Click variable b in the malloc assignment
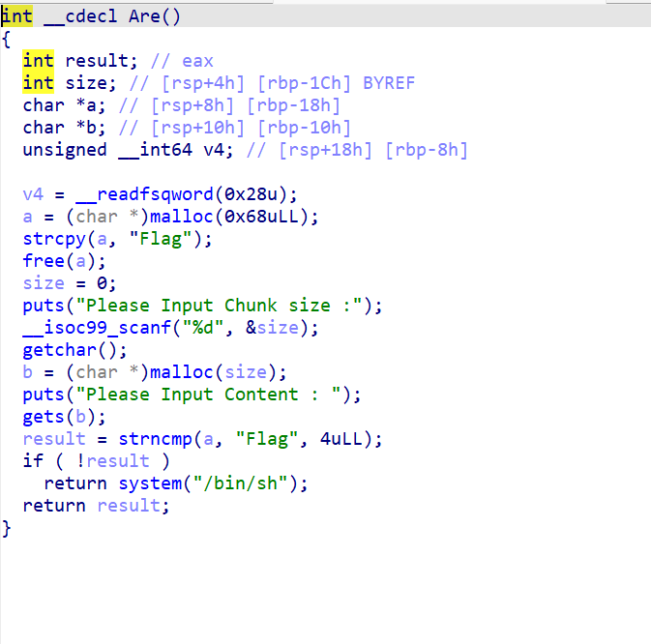Viewport: 651px width, 644px height. pos(27,372)
